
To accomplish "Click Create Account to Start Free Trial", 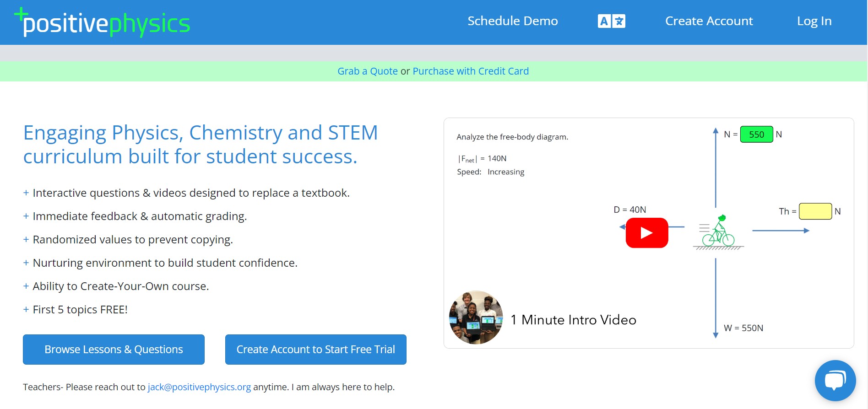I will pyautogui.click(x=315, y=350).
